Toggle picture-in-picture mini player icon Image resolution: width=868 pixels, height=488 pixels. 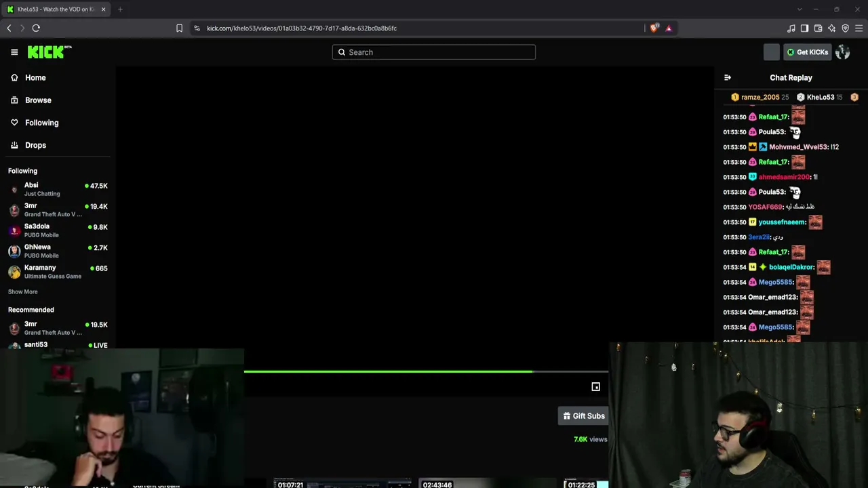[596, 387]
